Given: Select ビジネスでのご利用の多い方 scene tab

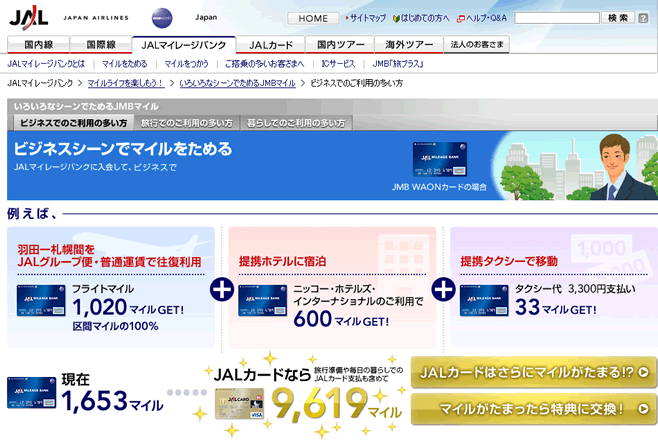Looking at the screenshot, I should [73, 123].
